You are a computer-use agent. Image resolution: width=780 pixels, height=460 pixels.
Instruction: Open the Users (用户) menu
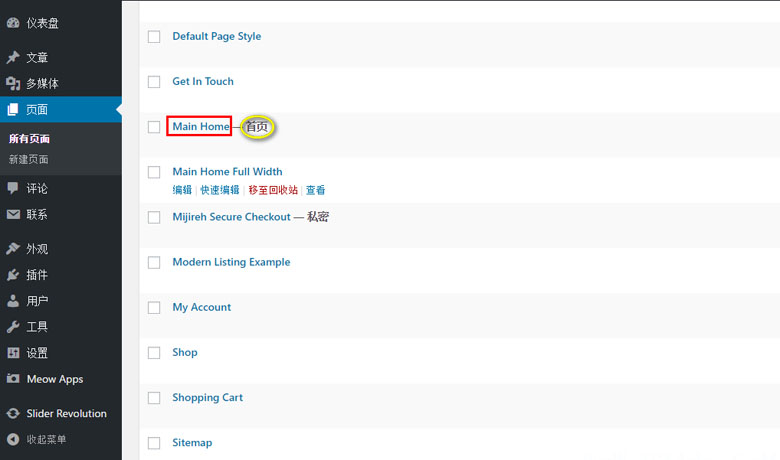point(37,301)
